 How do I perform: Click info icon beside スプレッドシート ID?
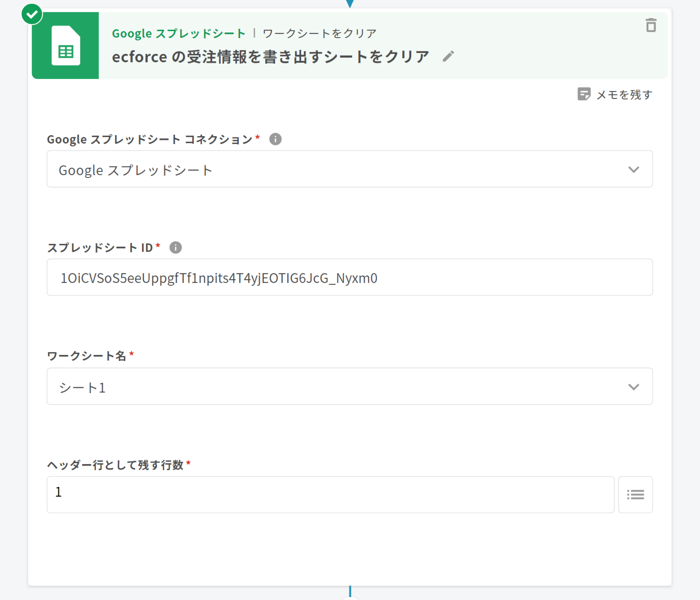(x=175, y=248)
